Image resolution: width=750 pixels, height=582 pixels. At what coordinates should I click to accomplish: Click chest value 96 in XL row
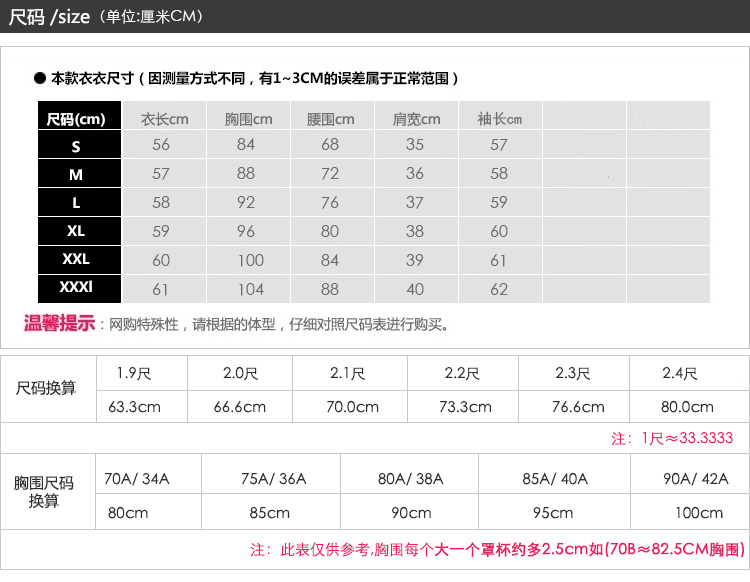pyautogui.click(x=246, y=231)
